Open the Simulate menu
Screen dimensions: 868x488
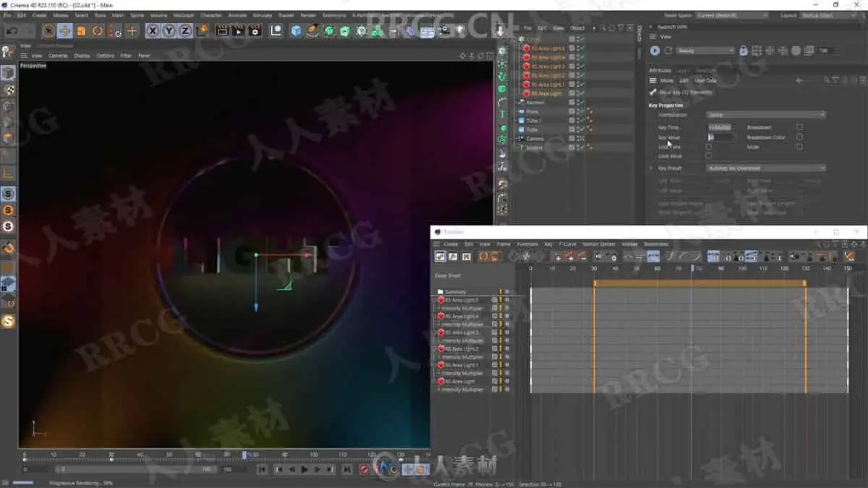(x=262, y=15)
